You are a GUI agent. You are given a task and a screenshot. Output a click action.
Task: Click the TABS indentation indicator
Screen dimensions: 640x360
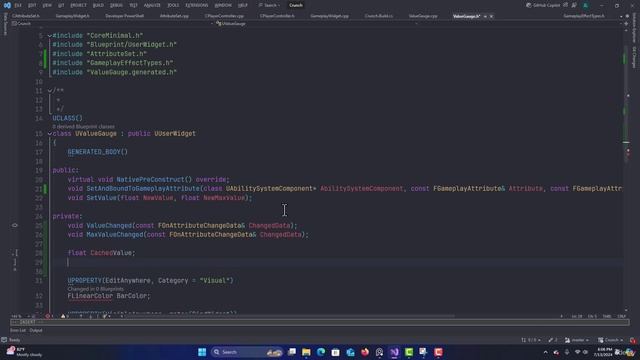click(607, 316)
